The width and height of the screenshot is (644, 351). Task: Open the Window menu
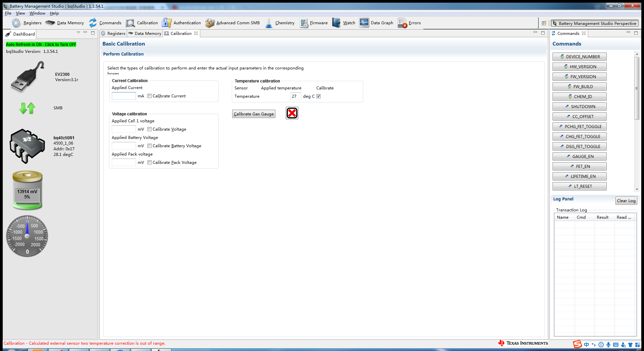point(37,13)
